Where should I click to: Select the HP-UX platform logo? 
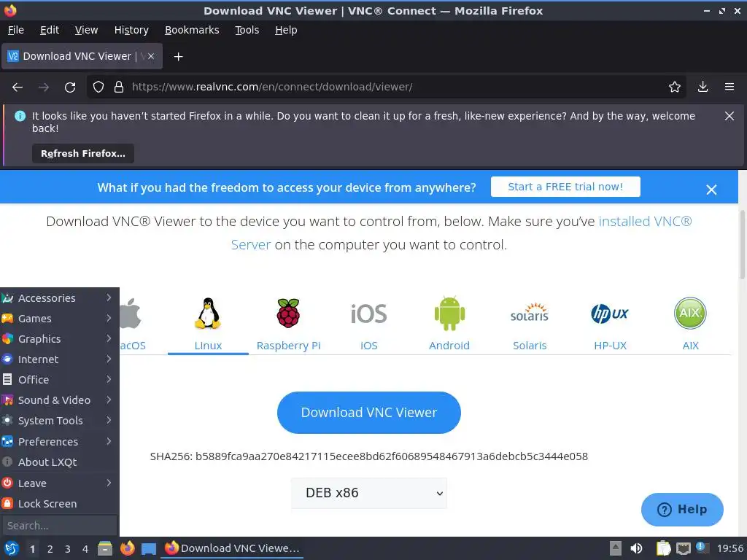point(610,314)
